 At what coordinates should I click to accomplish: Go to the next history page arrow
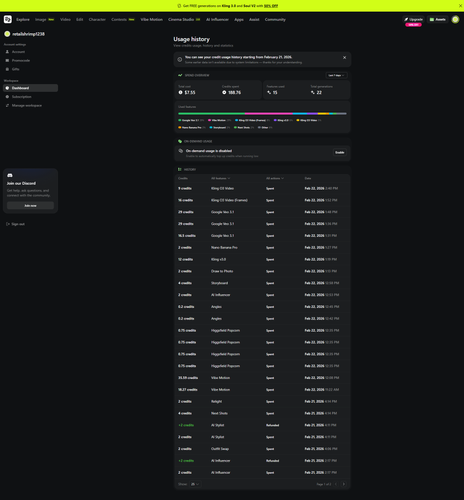pyautogui.click(x=344, y=484)
